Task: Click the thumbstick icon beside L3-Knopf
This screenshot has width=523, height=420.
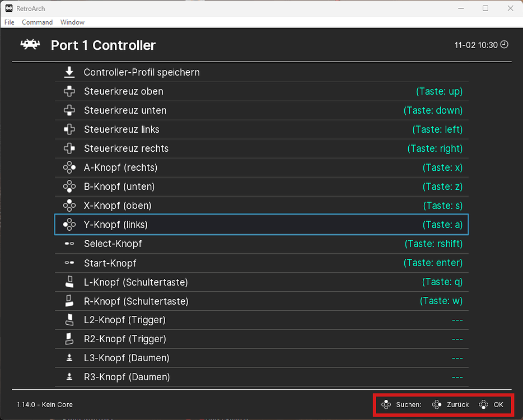Action: 69,358
